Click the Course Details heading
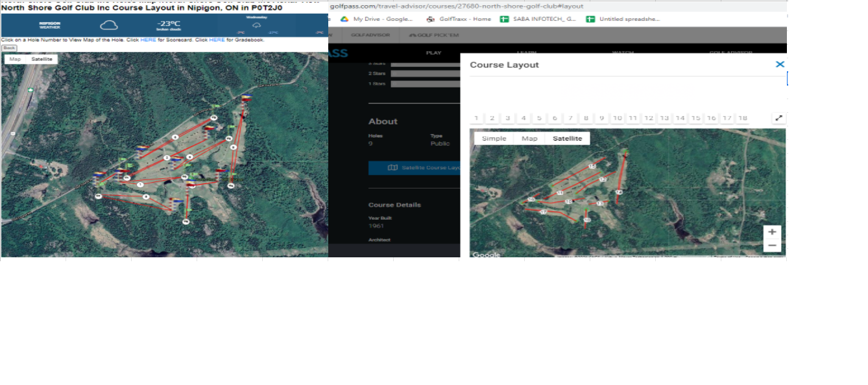 click(x=394, y=205)
